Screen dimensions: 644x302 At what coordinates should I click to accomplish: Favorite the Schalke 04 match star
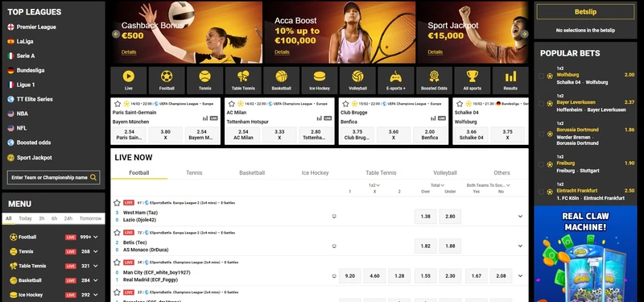click(x=460, y=104)
